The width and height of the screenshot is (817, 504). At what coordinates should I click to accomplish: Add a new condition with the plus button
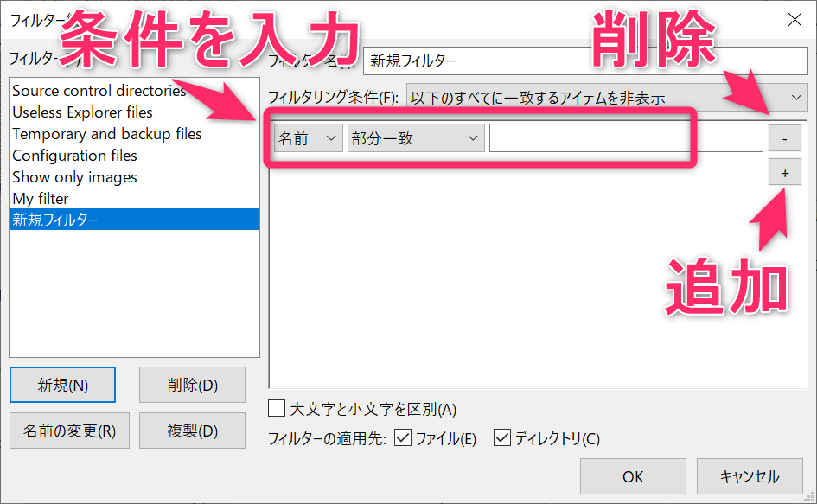(785, 173)
